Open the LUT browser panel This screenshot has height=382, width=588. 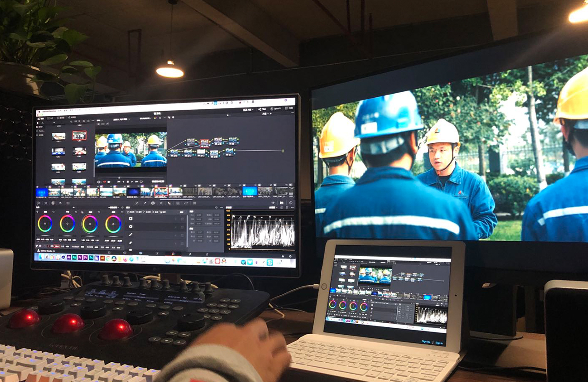click(x=51, y=118)
